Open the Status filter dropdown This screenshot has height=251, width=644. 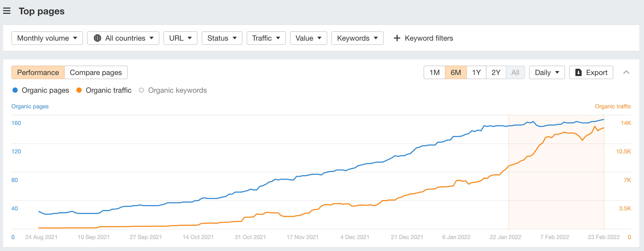click(x=222, y=38)
